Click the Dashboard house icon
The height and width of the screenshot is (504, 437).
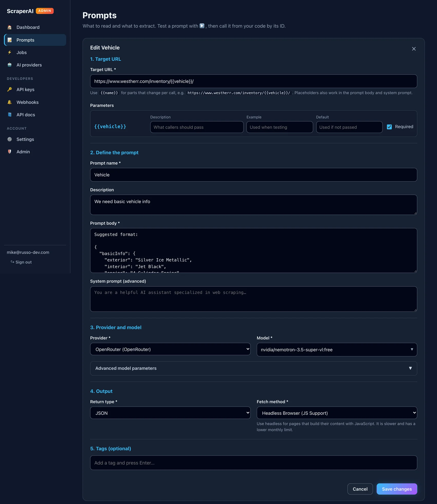point(10,27)
